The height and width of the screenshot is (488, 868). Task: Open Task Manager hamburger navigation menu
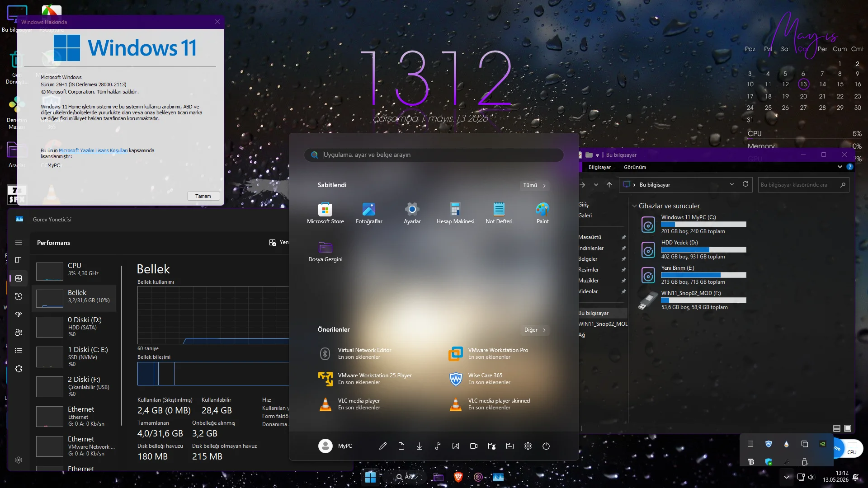19,243
